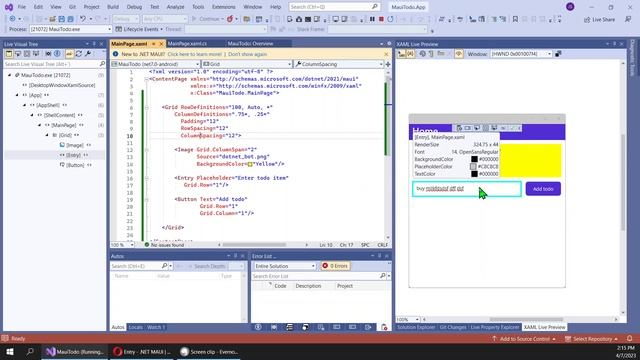Switch to MauiTodo: Overview tab
Screen dimensions: 640x360
pos(251,44)
